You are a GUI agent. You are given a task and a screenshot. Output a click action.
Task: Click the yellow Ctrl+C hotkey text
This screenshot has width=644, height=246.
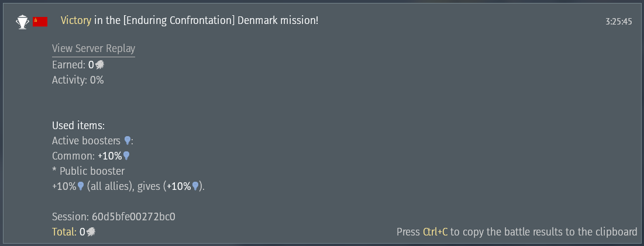[x=435, y=232]
